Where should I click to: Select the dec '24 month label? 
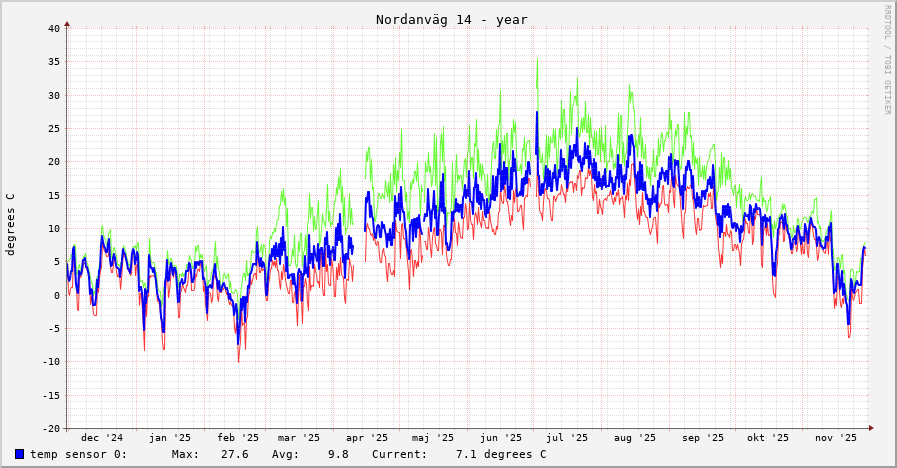pyautogui.click(x=102, y=437)
